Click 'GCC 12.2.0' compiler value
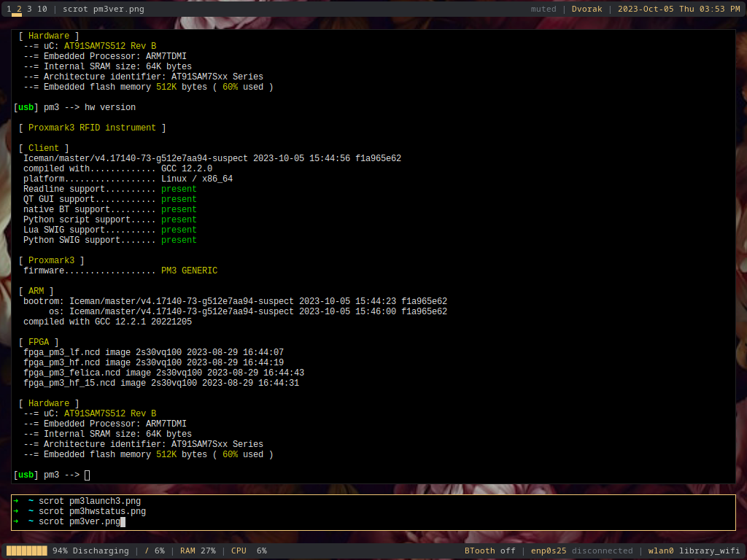 click(187, 168)
